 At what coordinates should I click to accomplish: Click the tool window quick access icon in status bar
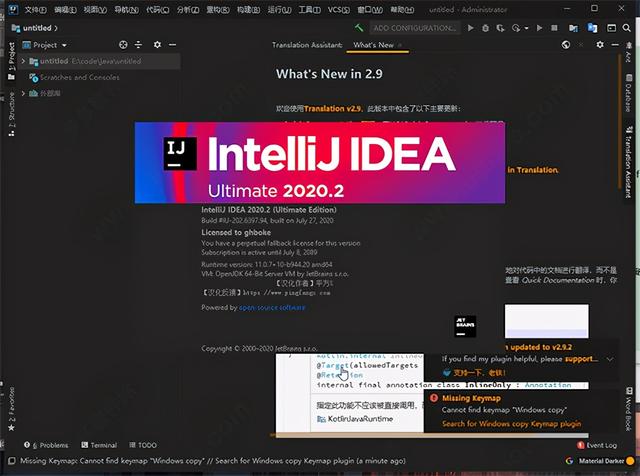tap(12, 461)
